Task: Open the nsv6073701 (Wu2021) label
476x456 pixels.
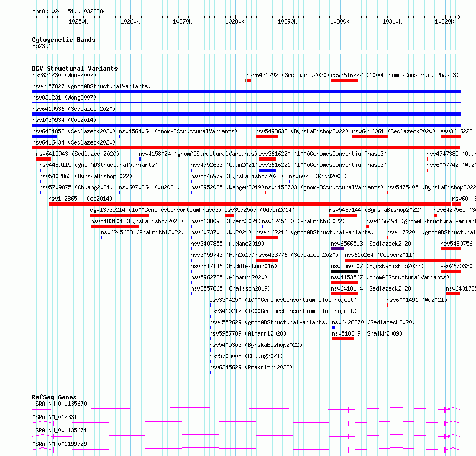Action: point(221,232)
